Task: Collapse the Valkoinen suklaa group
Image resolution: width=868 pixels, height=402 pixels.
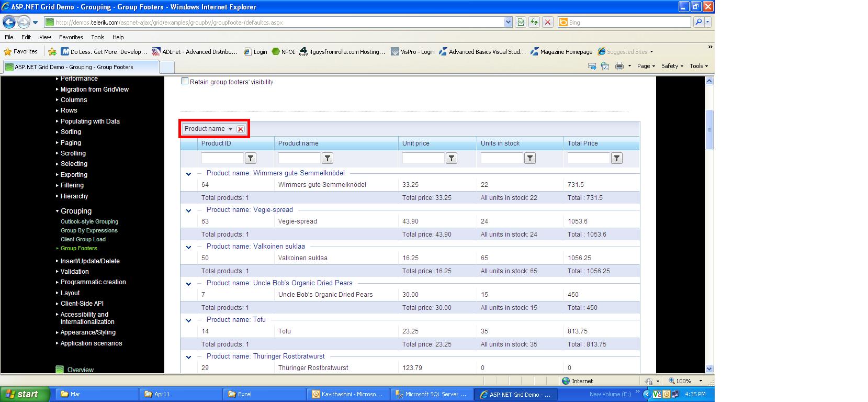Action: tap(189, 247)
